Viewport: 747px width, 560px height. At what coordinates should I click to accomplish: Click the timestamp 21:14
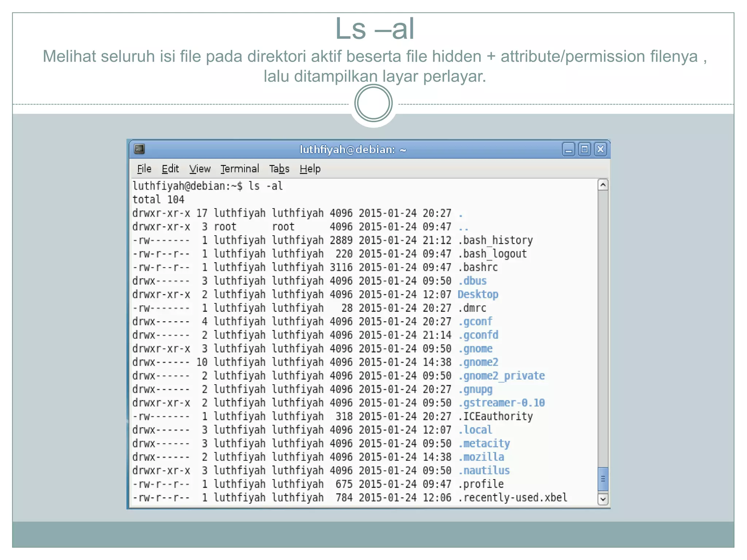[437, 335]
